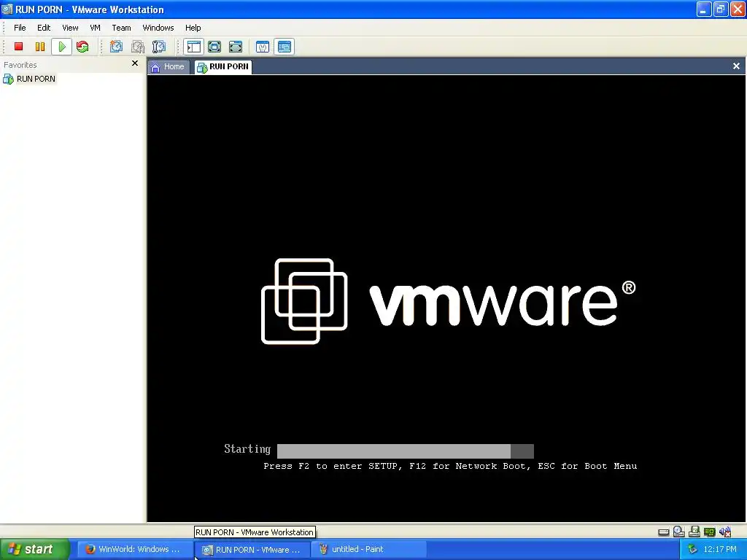Close the Favorites sidebar panel
The image size is (747, 560).
point(135,63)
